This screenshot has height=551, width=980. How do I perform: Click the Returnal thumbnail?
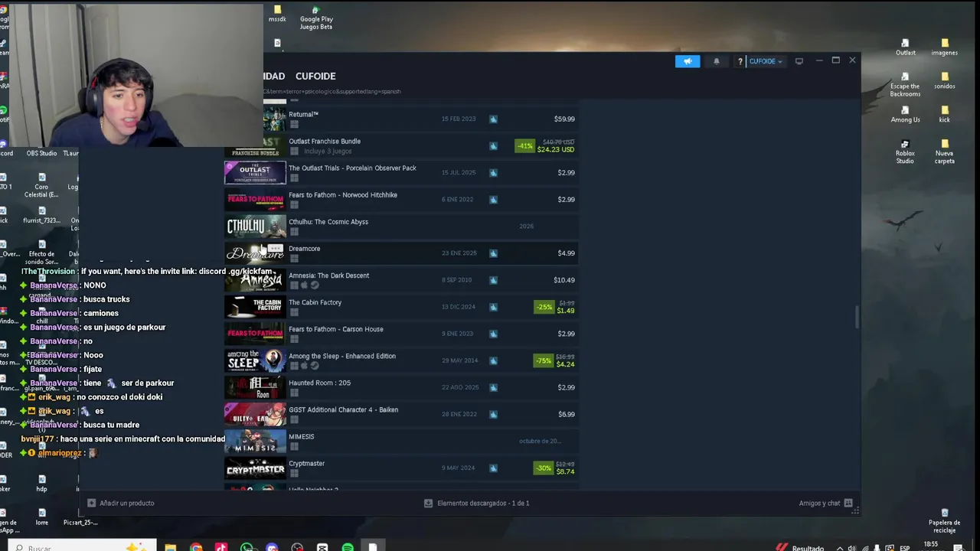(274, 119)
